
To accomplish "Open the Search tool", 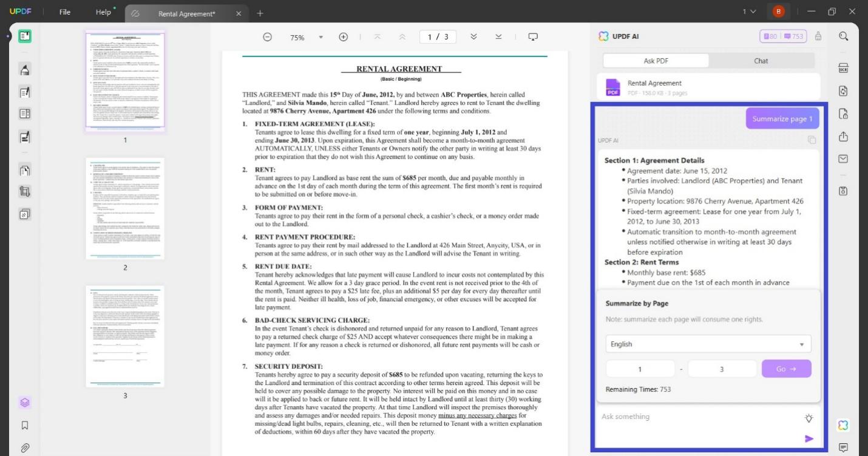I will [x=843, y=36].
